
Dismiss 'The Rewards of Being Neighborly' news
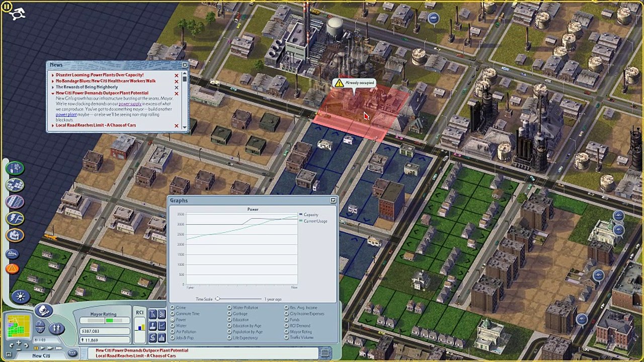pyautogui.click(x=176, y=87)
